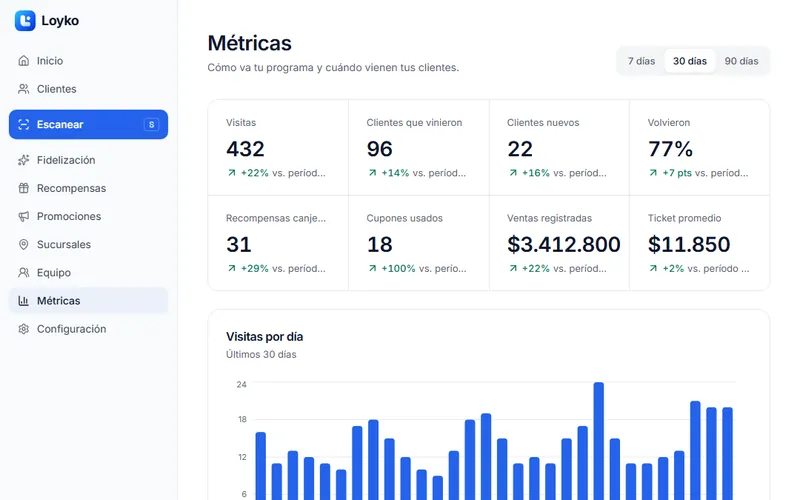Click the last bar of the chart
The image size is (800, 500).
point(727,454)
